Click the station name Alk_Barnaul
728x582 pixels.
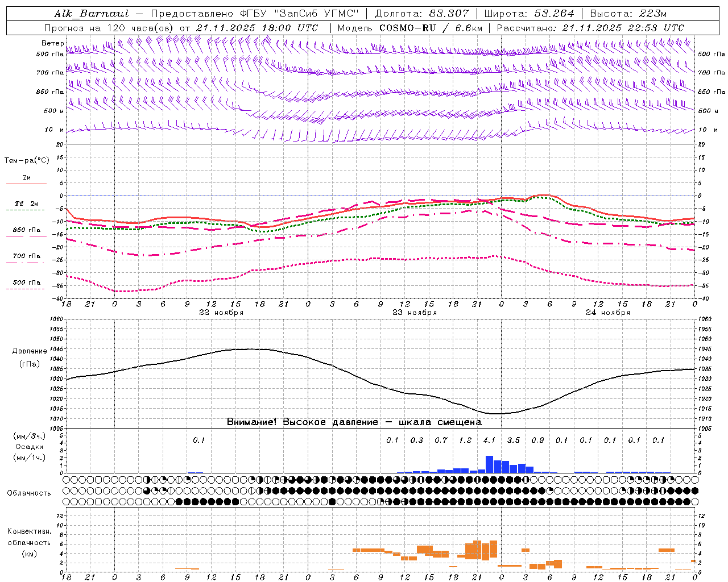pyautogui.click(x=92, y=14)
